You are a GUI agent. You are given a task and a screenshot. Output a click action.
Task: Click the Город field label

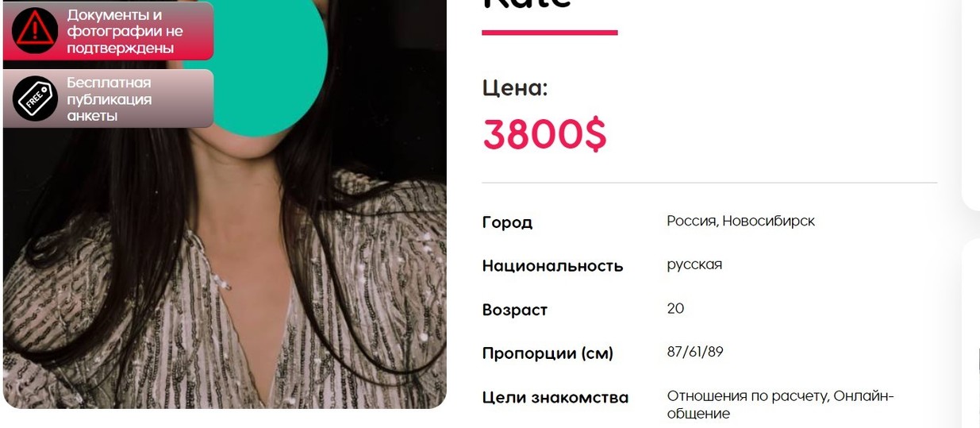click(x=507, y=222)
